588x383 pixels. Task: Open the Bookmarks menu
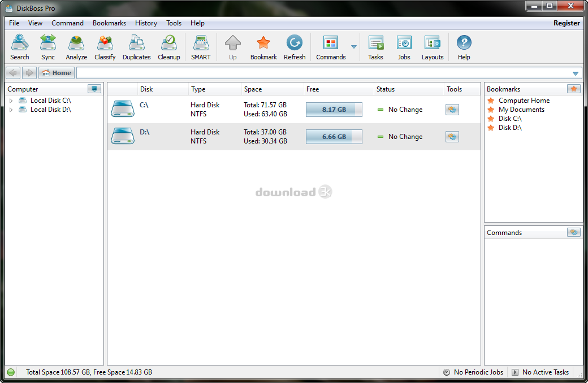109,23
